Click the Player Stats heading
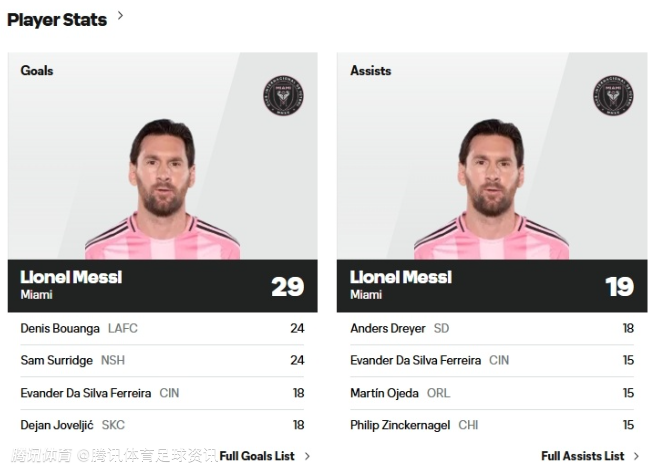The width and height of the screenshot is (654, 472). (x=57, y=19)
